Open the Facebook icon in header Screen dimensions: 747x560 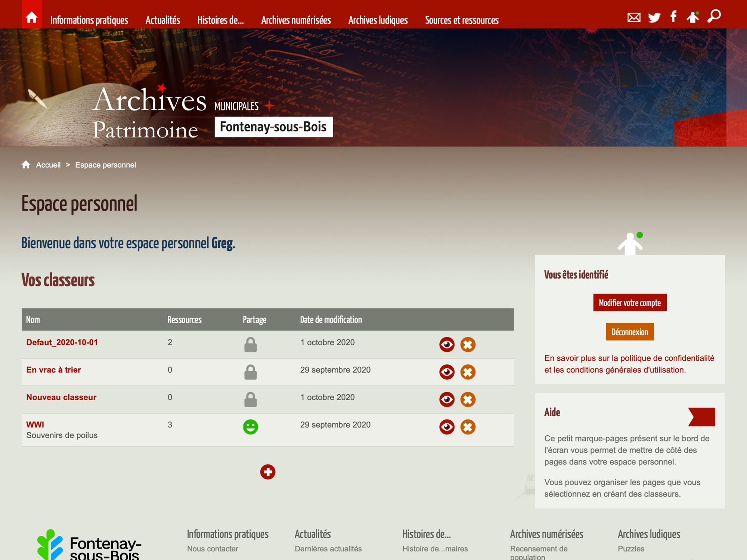tap(673, 16)
